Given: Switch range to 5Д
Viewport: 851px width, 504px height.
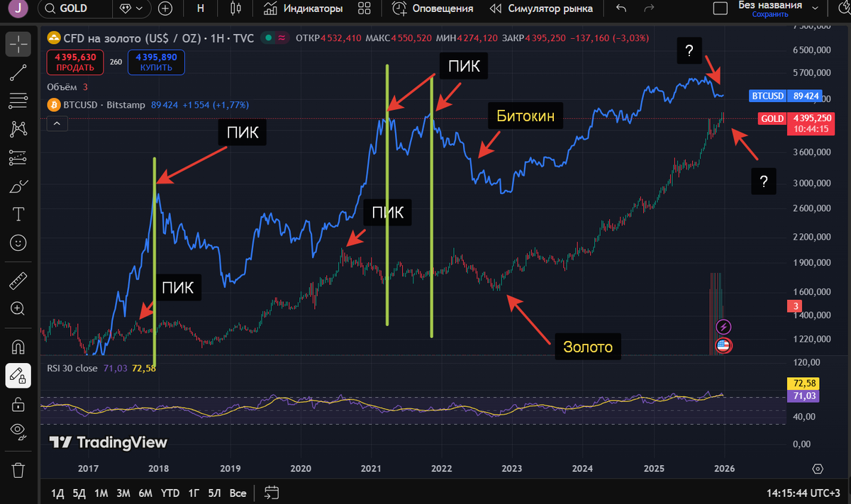Looking at the screenshot, I should (x=80, y=493).
